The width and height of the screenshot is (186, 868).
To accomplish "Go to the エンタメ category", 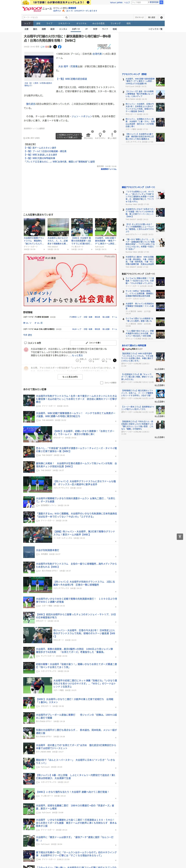I will (63, 29).
